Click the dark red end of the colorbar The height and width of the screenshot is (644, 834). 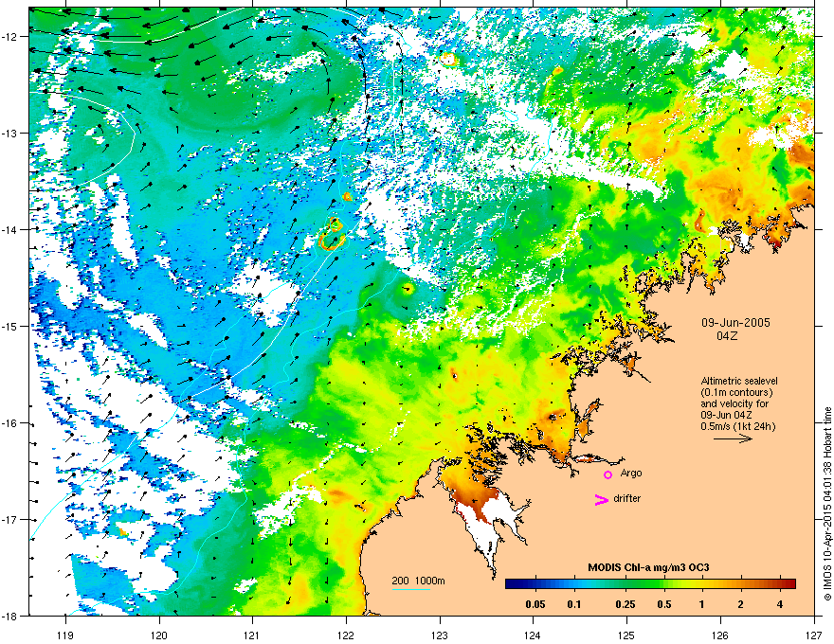(x=789, y=584)
